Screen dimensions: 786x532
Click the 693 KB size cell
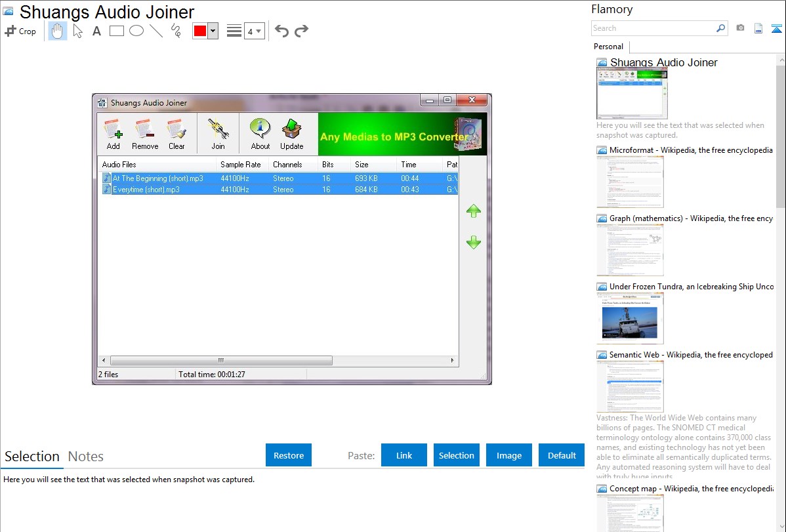tap(367, 178)
